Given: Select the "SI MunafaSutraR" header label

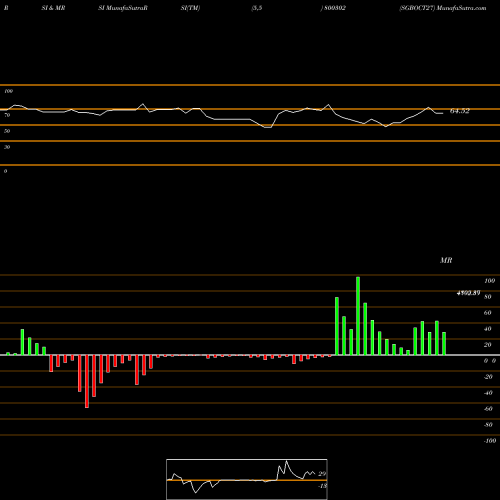Looking at the screenshot, I should (x=123, y=8).
